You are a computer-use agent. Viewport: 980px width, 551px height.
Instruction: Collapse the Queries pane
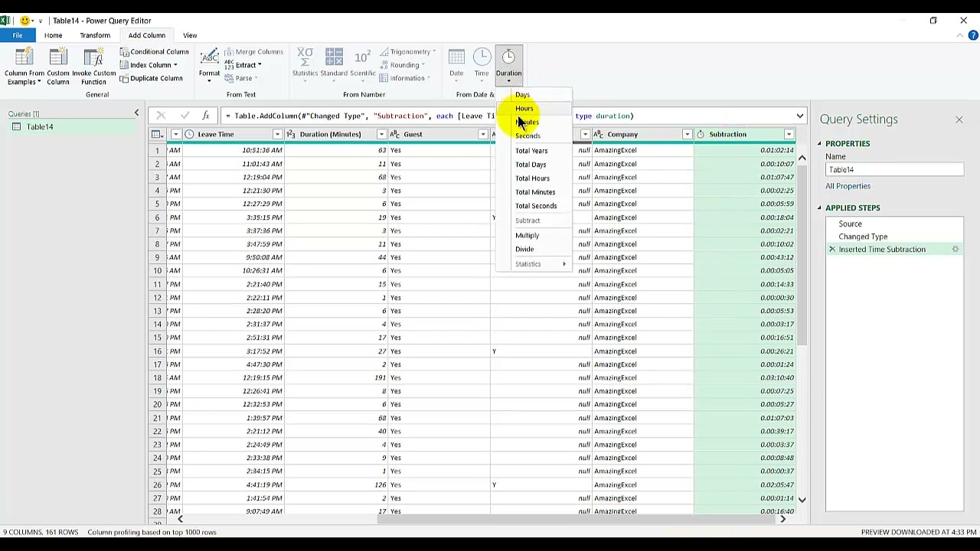[136, 113]
